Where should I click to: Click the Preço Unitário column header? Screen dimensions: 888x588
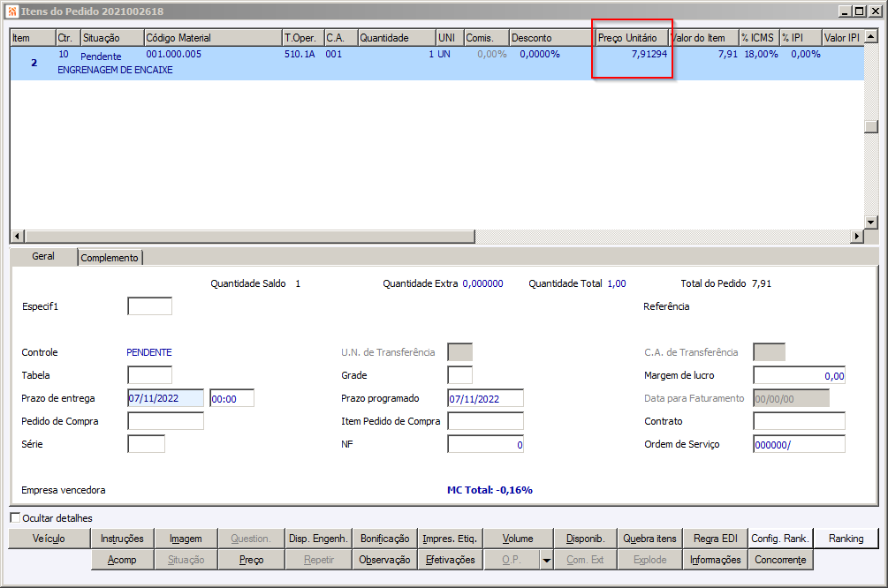[x=630, y=38]
